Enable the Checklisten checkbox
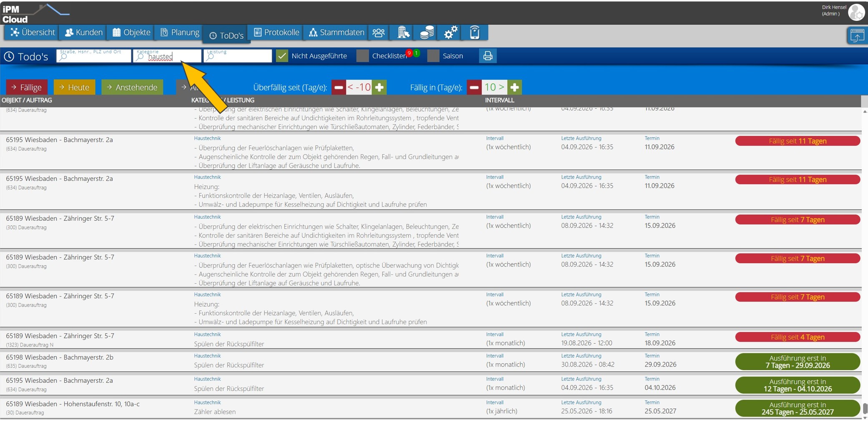The width and height of the screenshot is (868, 434). [363, 56]
